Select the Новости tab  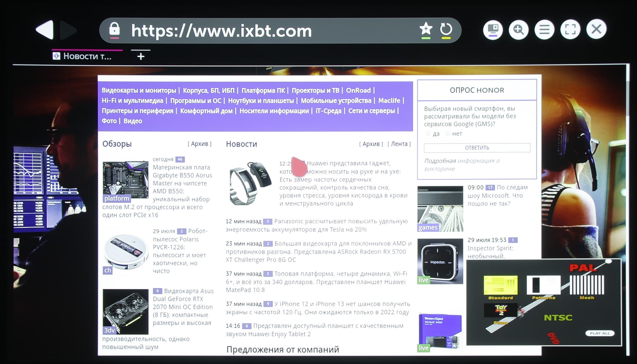87,56
